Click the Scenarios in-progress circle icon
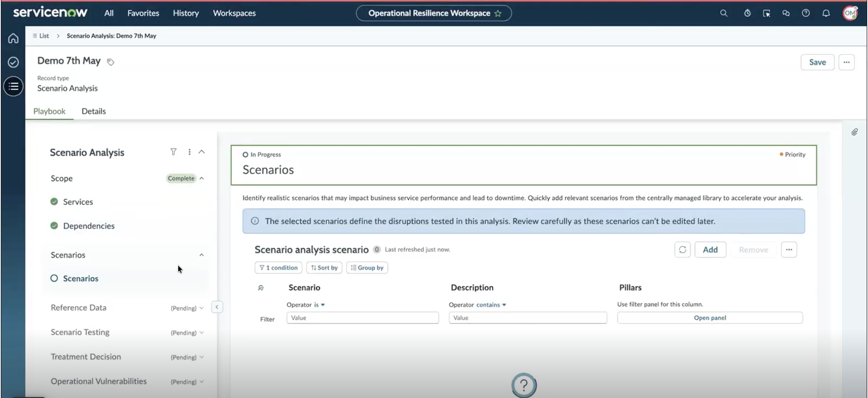Image resolution: width=868 pixels, height=398 pixels. tap(54, 278)
